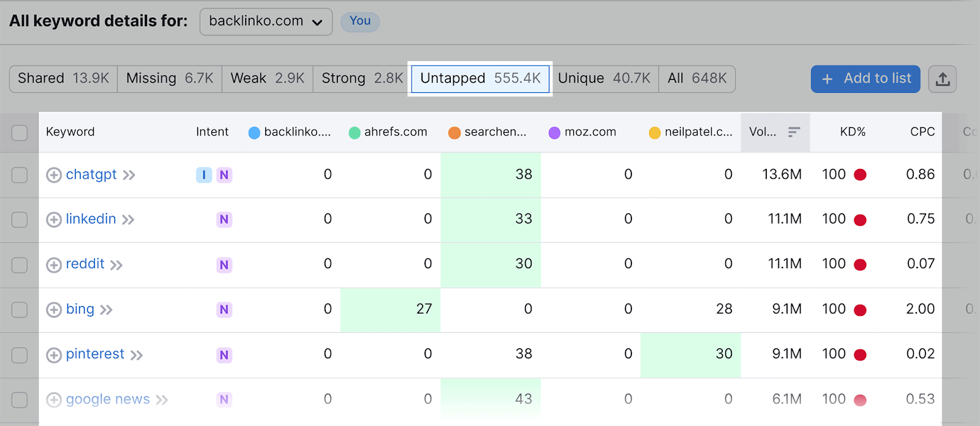Screen dimensions: 980x426
Task: Check the chatgpt row checkbox
Action: pos(20,175)
